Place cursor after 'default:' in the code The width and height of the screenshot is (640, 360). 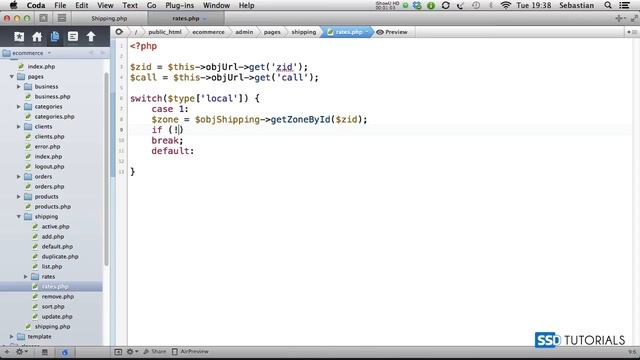pyautogui.click(x=195, y=151)
